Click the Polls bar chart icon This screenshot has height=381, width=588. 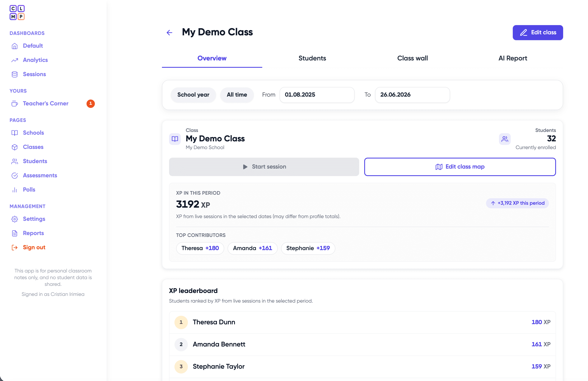click(x=15, y=190)
